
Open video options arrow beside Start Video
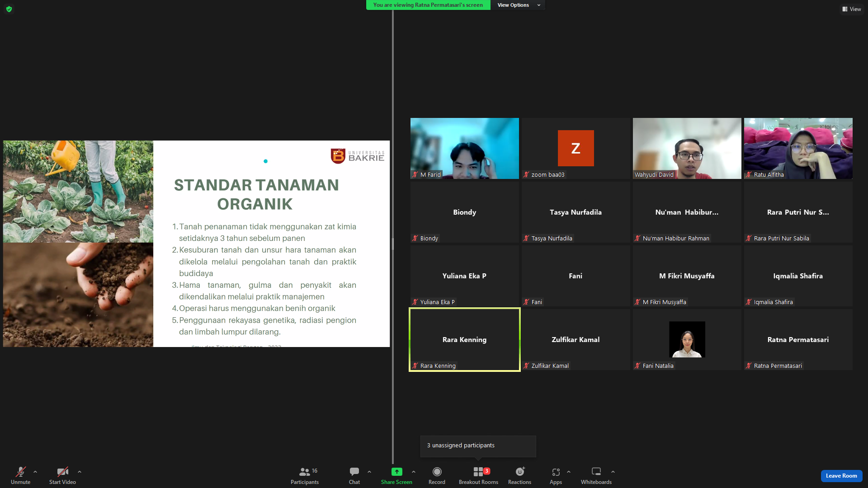point(80,472)
